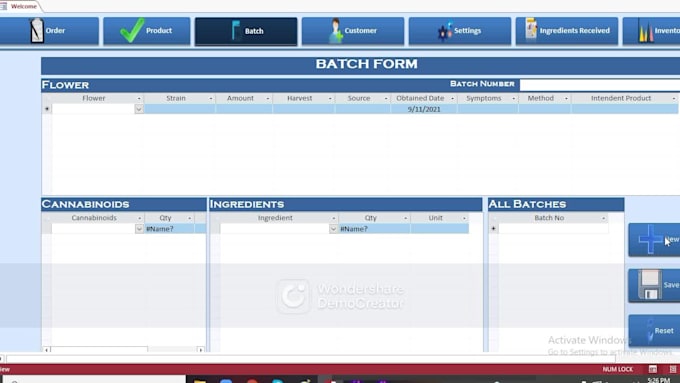680x383 pixels.
Task: Click the clock showing 5:26 PM
Action: click(x=658, y=380)
